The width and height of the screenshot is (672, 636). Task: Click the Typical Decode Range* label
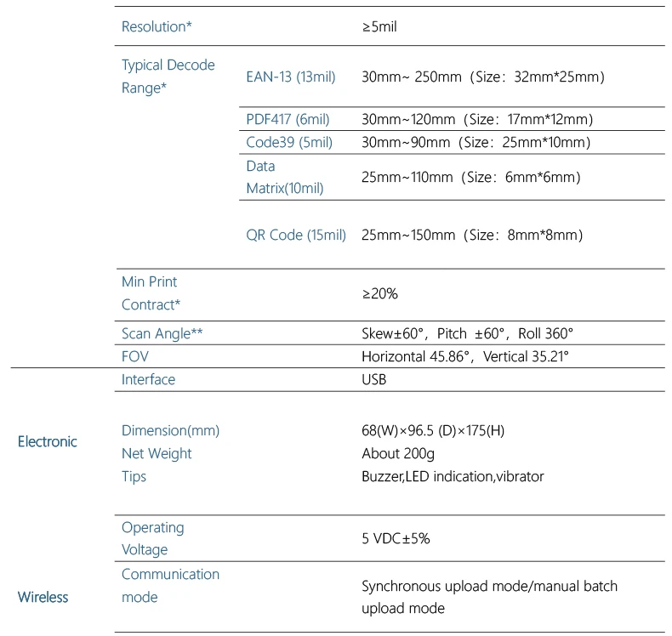tap(168, 77)
